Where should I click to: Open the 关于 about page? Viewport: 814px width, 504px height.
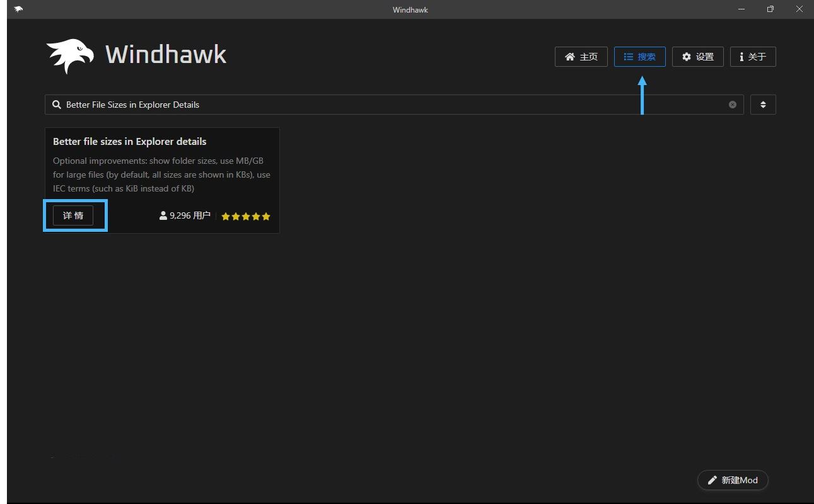coord(753,57)
